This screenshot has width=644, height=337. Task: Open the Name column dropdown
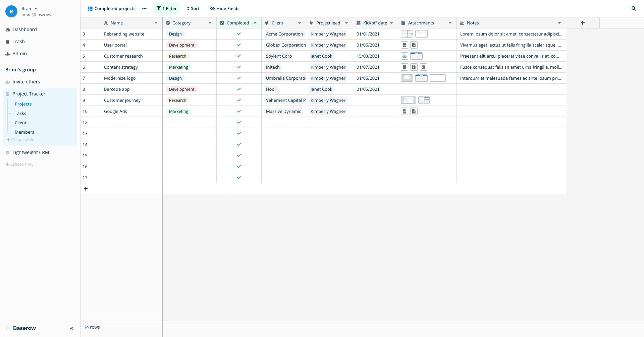pyautogui.click(x=156, y=23)
